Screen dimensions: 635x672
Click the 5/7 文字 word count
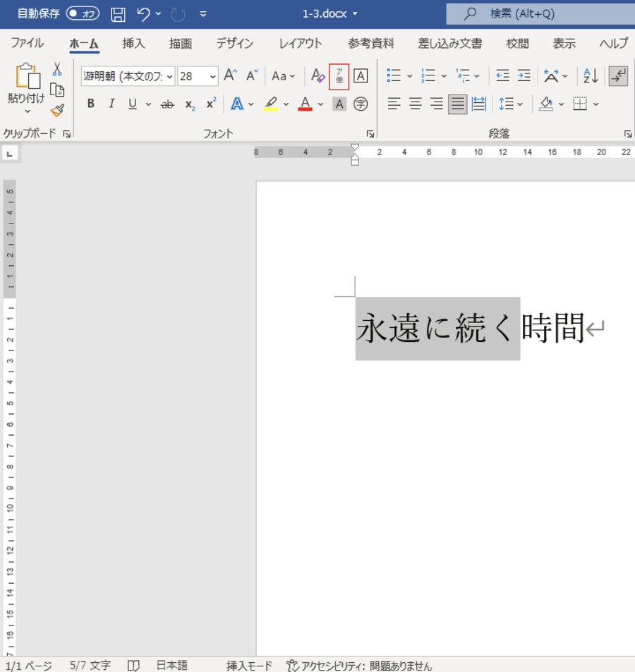click(90, 665)
